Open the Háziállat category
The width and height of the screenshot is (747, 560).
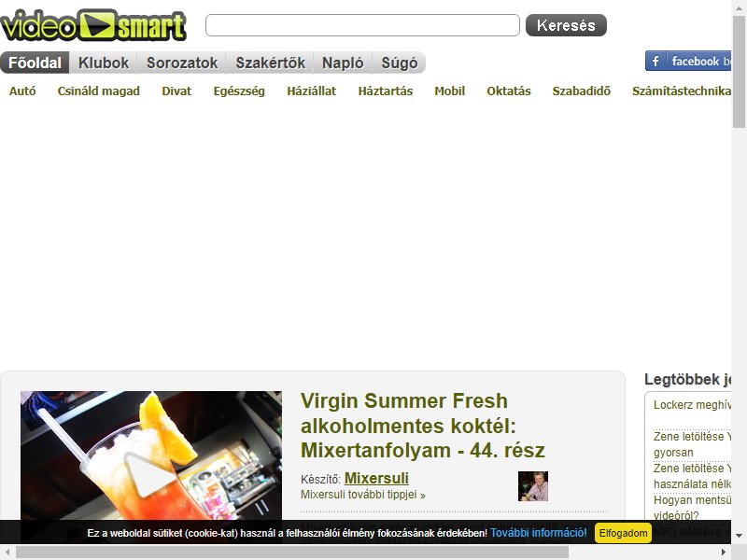(312, 91)
